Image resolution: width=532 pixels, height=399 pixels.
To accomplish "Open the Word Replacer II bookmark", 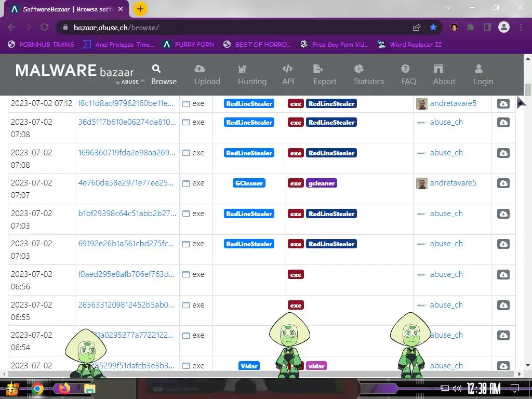I will tap(409, 45).
